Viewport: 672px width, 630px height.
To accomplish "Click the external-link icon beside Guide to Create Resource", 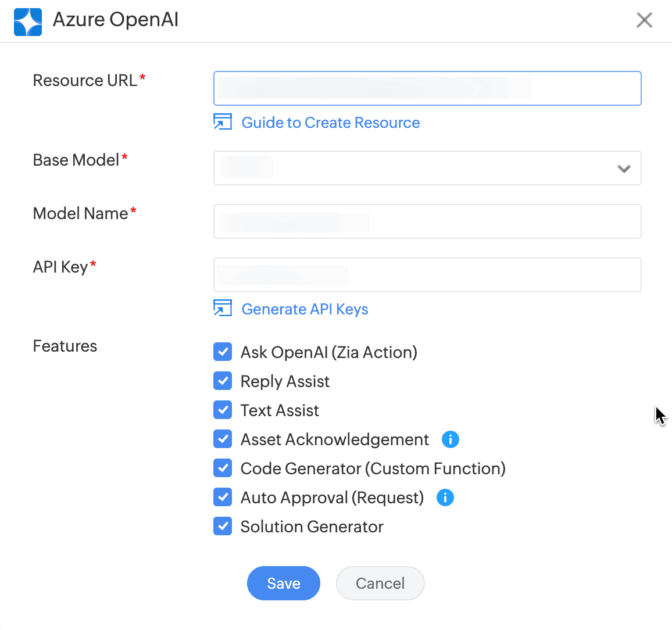I will (223, 122).
